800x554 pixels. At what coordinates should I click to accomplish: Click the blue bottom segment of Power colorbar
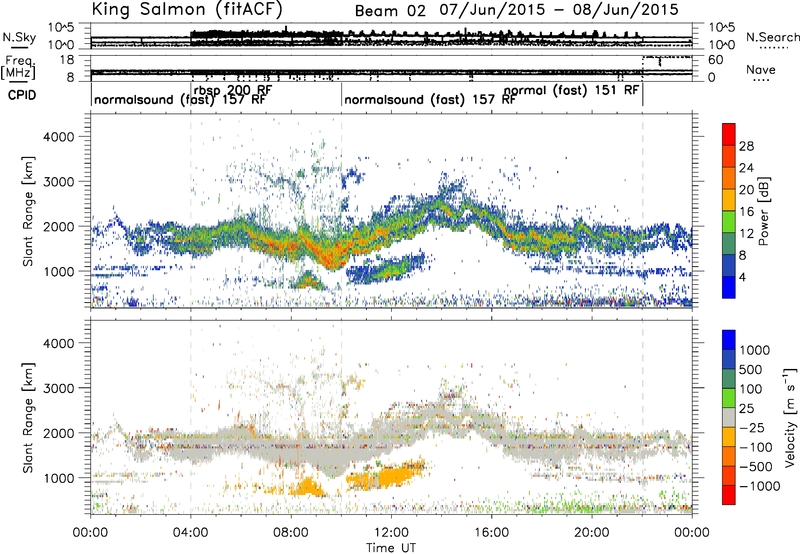pyautogui.click(x=729, y=287)
